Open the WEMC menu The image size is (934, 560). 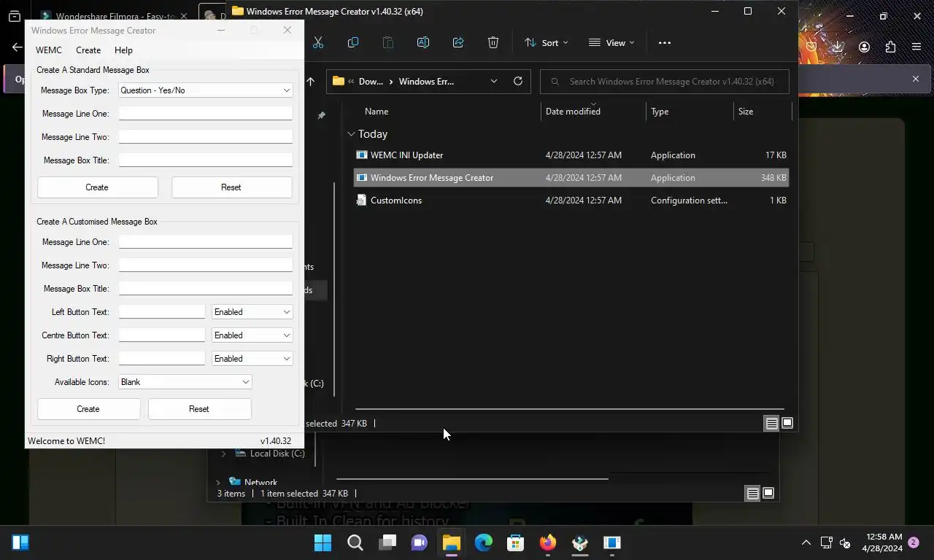tap(49, 50)
